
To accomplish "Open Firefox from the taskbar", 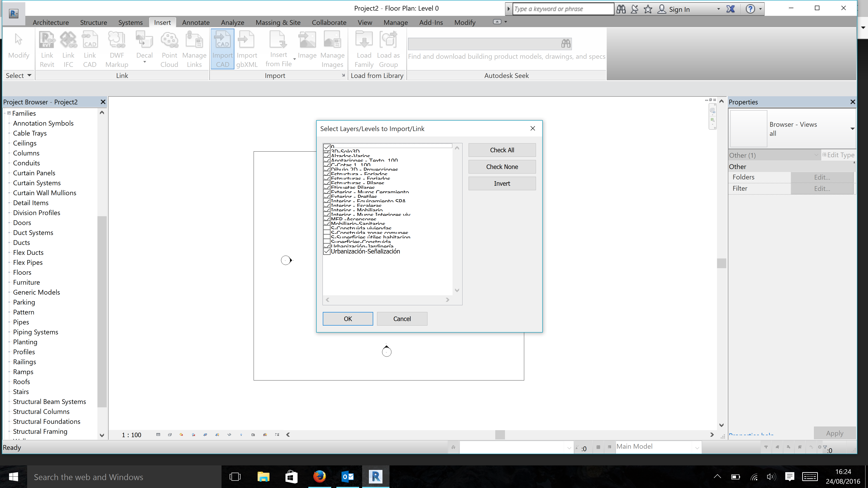I will click(x=319, y=476).
